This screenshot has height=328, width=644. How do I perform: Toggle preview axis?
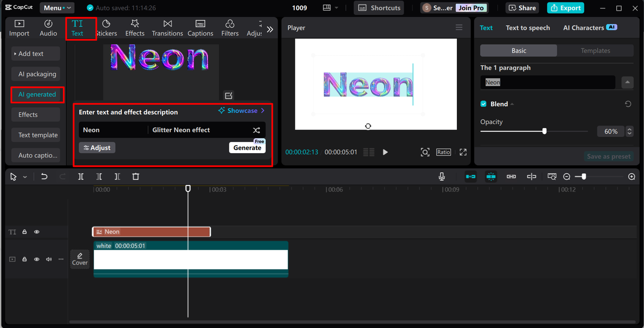(531, 177)
